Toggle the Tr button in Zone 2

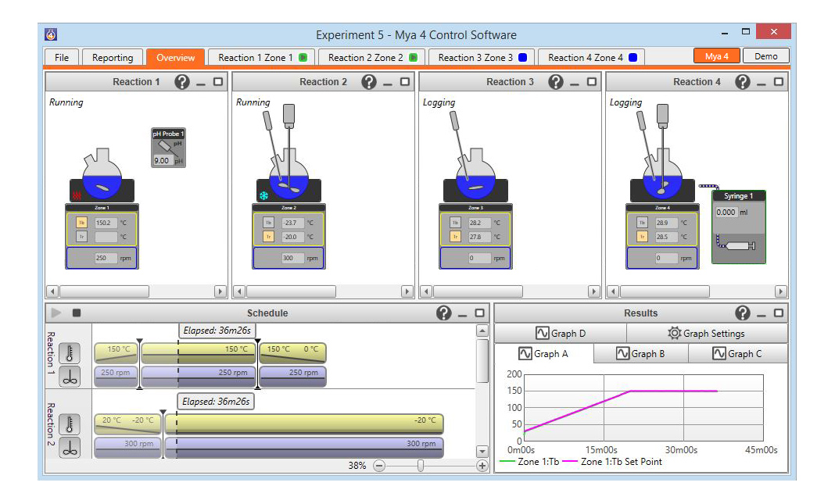click(x=268, y=237)
